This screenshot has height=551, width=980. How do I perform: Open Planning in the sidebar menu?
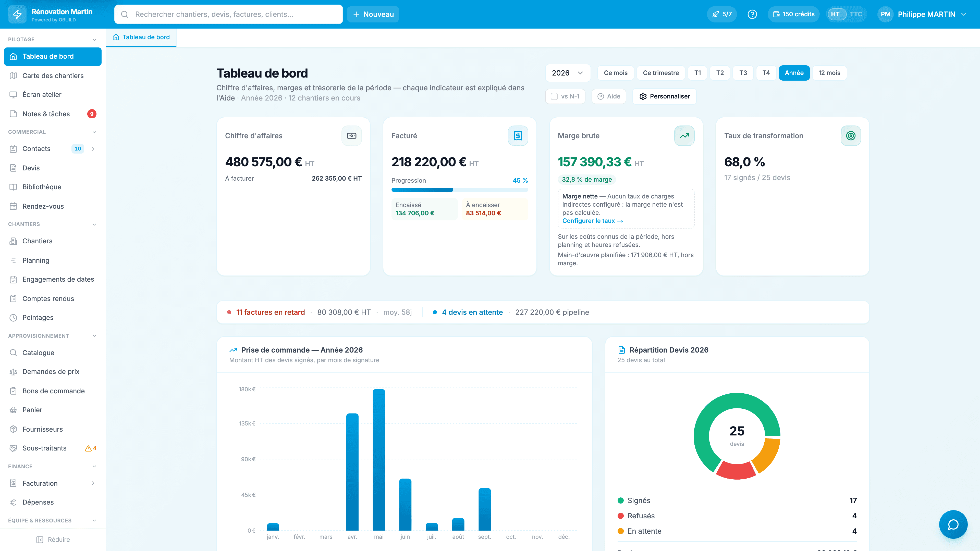(x=53, y=260)
